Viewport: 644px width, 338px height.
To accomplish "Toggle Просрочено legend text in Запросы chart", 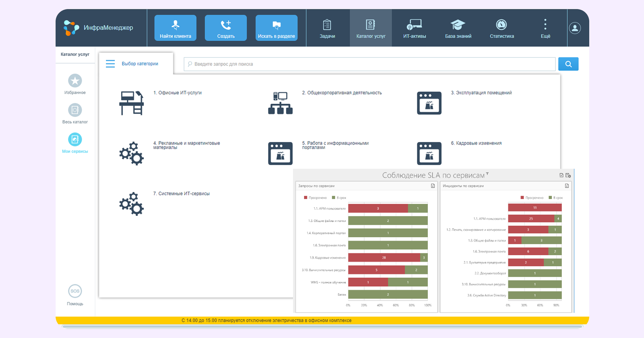I will [x=317, y=198].
